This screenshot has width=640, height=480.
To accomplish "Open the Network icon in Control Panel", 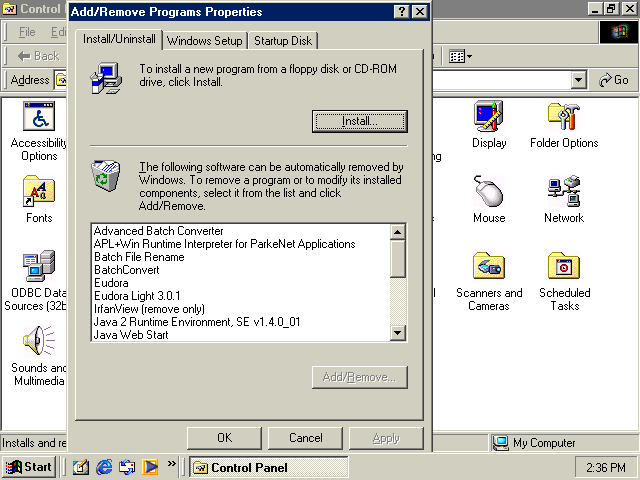I will tap(564, 191).
